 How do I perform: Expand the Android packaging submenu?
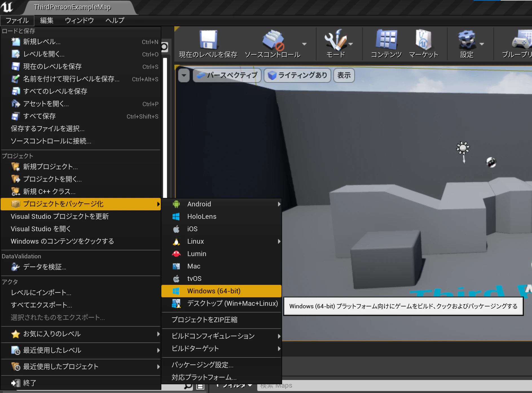point(221,204)
